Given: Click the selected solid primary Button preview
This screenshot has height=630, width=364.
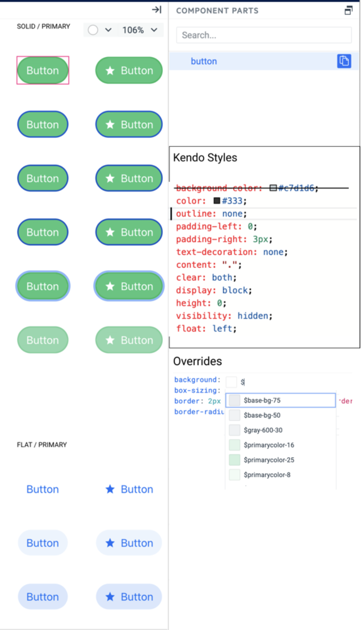Looking at the screenshot, I should coord(43,70).
